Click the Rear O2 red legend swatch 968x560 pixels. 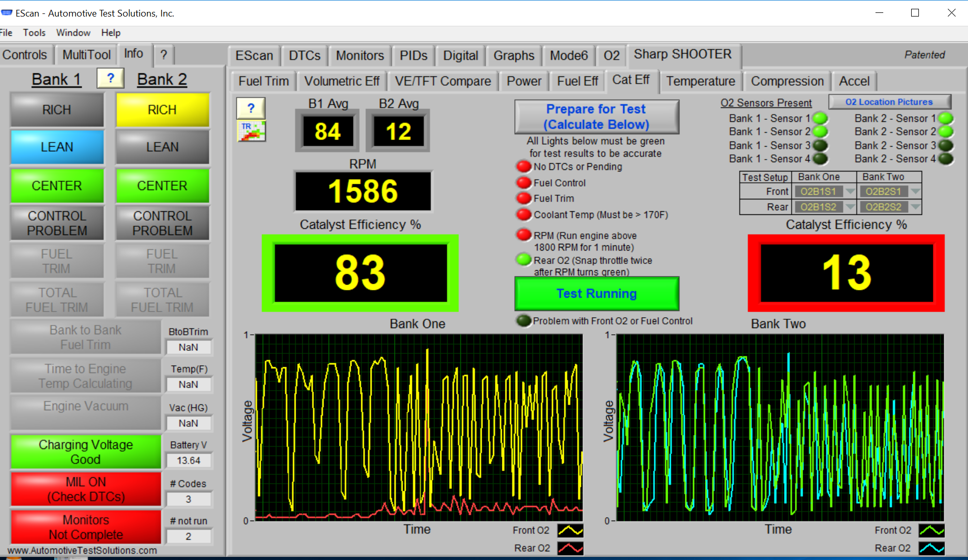point(571,548)
